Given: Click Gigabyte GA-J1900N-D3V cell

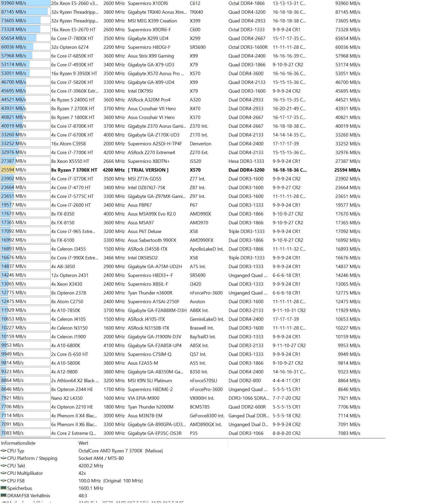Looking at the screenshot, I should [155, 337].
